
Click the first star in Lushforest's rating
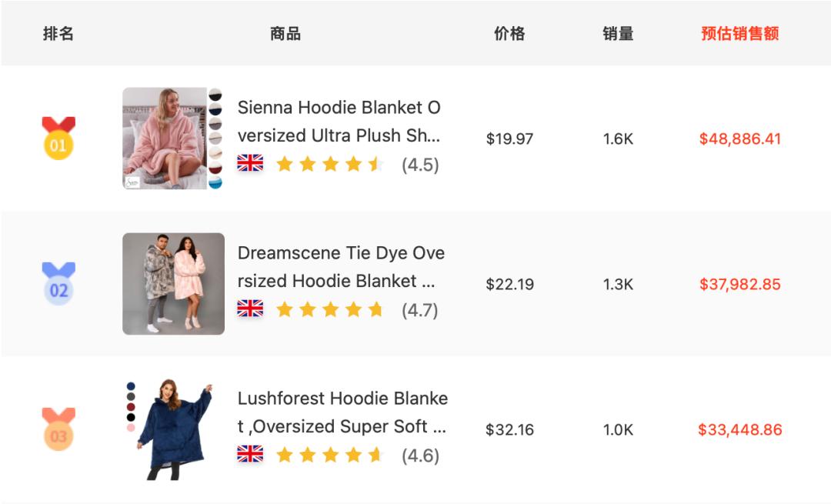(x=285, y=456)
